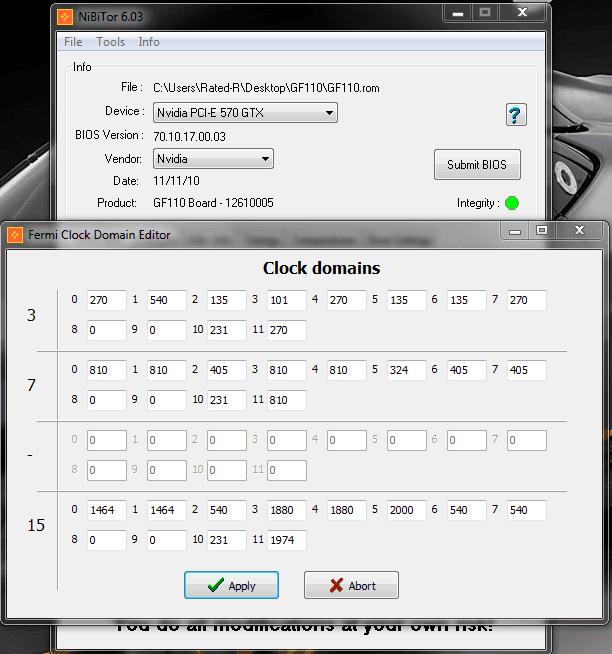
Task: Select group 7 field 2 showing 405
Action: (x=227, y=370)
